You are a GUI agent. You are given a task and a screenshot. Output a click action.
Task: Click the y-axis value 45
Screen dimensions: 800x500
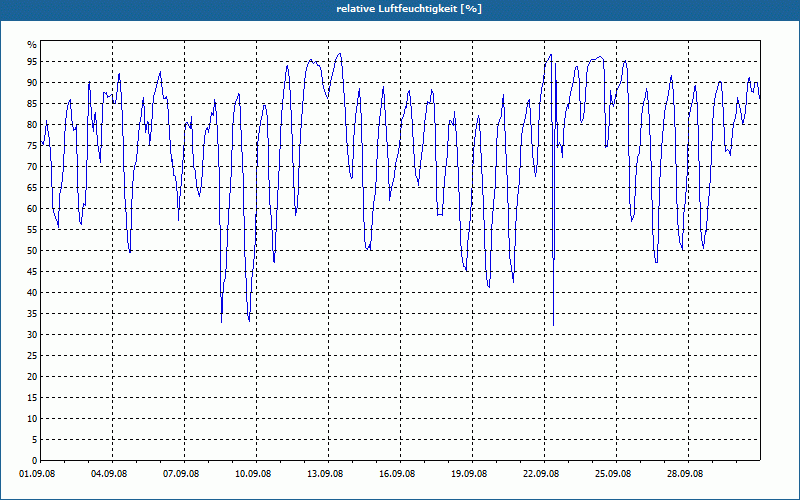(32, 271)
